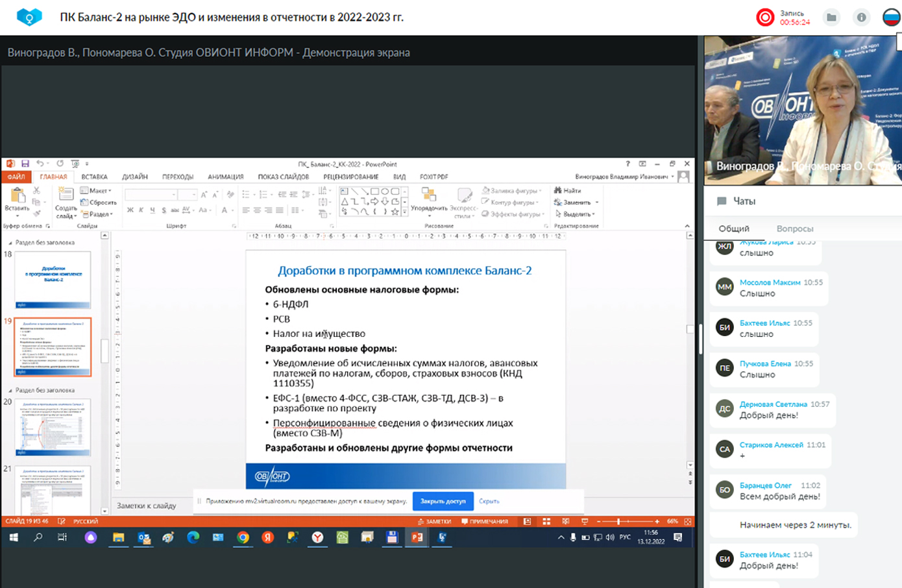Click the webinar language flag button
Viewport: 902px width, 588px height.
(892, 18)
